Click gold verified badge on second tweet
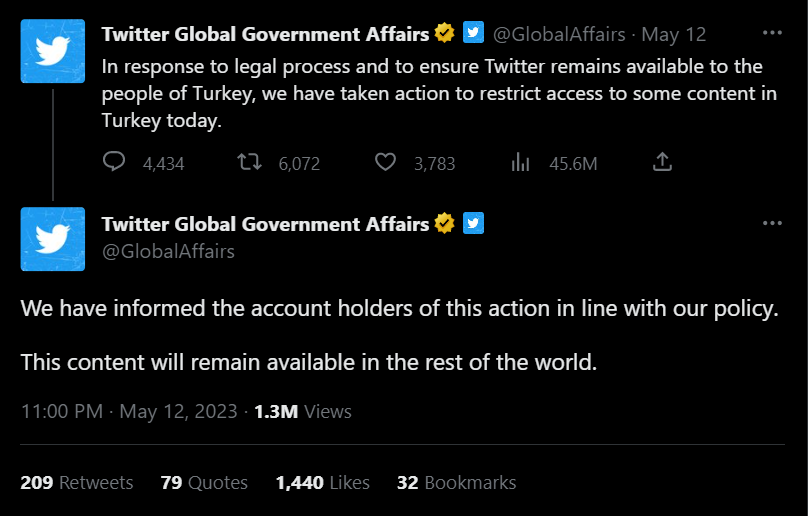808x516 pixels. click(x=445, y=223)
